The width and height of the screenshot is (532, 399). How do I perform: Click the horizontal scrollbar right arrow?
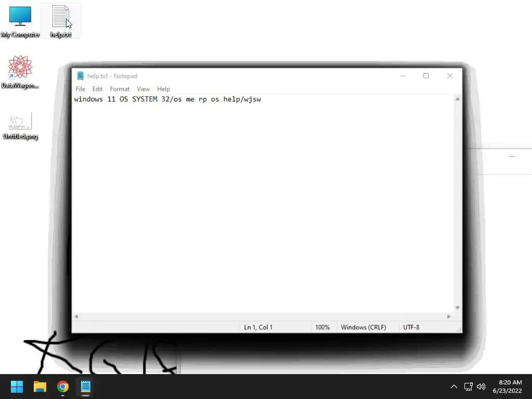tap(449, 316)
